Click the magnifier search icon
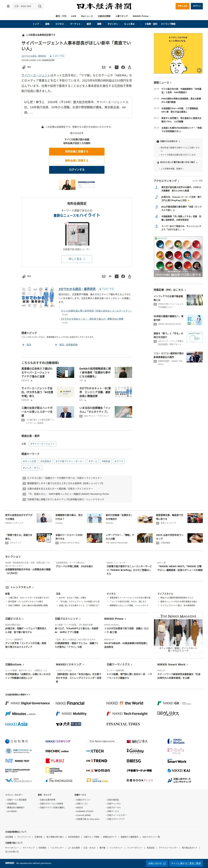This screenshot has width=208, height=868. pos(40,6)
